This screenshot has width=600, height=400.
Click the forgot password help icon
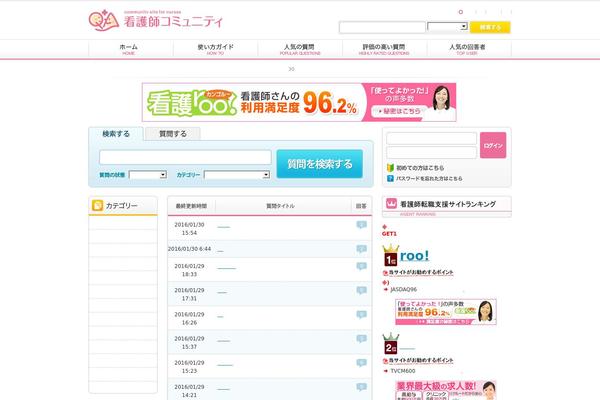pyautogui.click(x=388, y=179)
